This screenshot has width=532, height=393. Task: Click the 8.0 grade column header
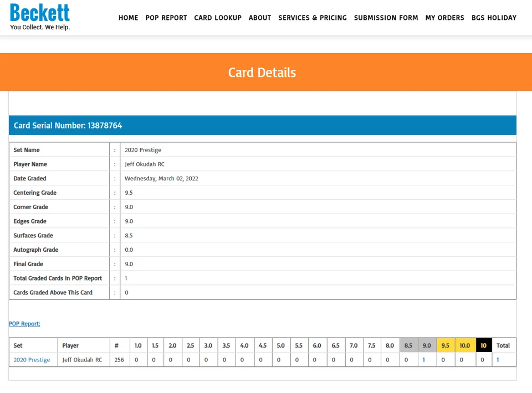390,345
